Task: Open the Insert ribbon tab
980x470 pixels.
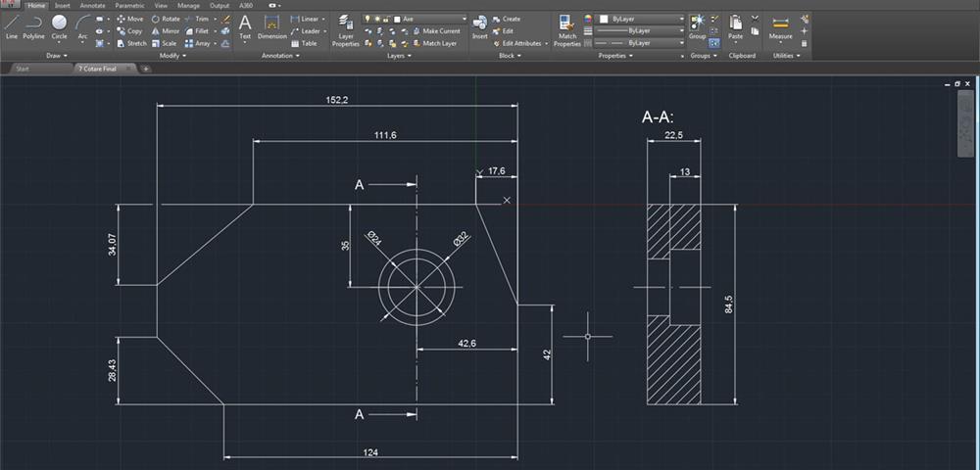Action: [x=63, y=6]
